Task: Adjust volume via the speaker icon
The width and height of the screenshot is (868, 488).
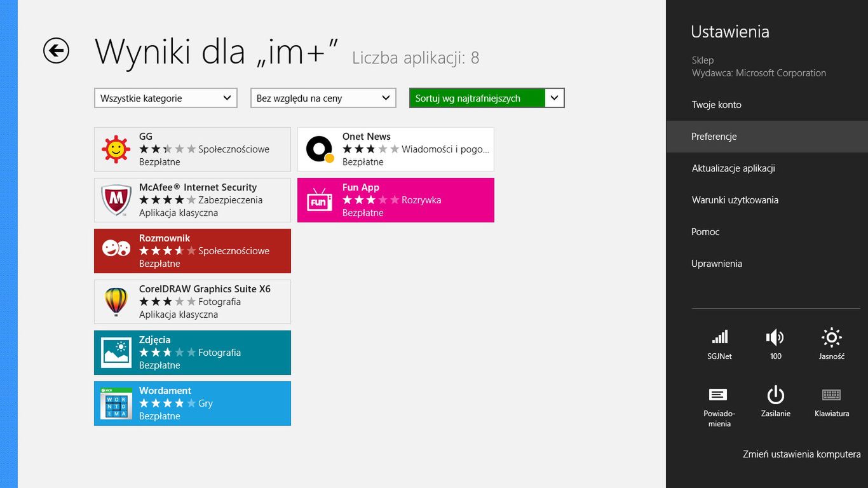Action: pos(775,337)
